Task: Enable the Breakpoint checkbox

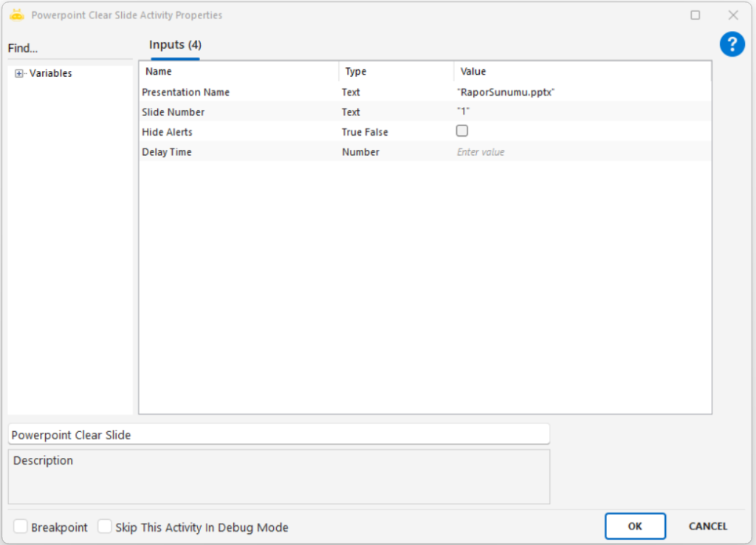Action: point(21,527)
